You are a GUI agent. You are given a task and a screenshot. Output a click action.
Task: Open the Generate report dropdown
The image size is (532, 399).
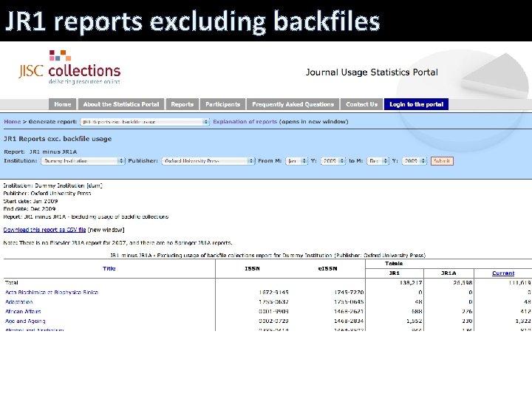(x=145, y=122)
